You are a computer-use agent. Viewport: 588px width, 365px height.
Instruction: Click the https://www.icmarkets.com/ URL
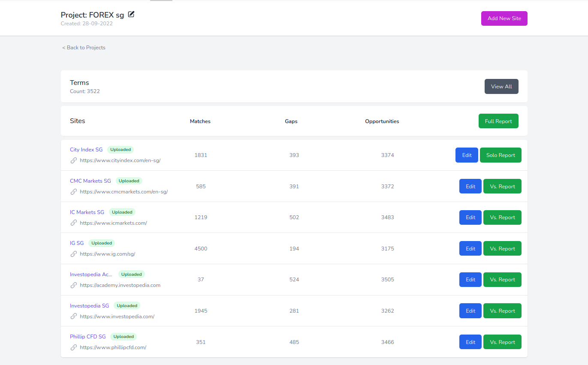[113, 223]
